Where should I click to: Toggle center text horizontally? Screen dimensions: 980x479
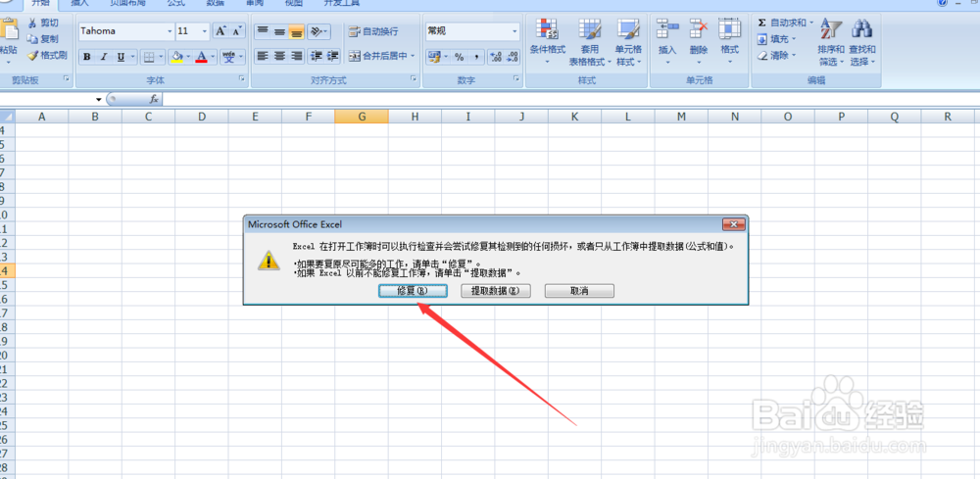(x=279, y=56)
